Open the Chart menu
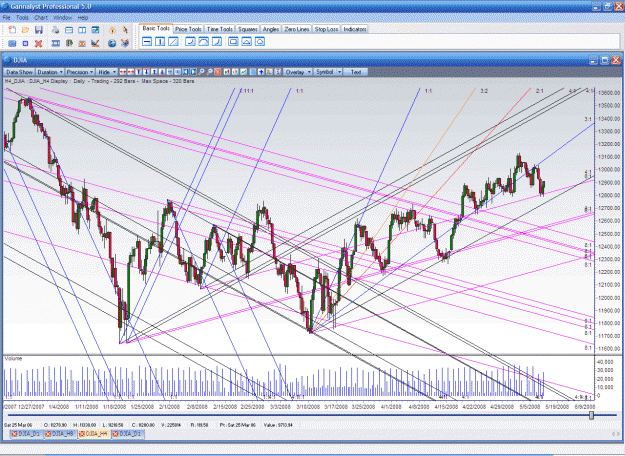 41,18
